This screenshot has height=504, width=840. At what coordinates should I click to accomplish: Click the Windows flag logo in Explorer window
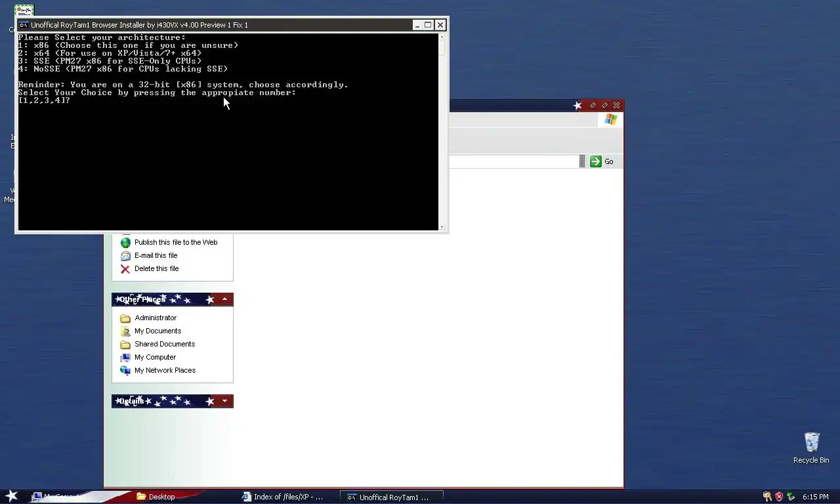[611, 119]
